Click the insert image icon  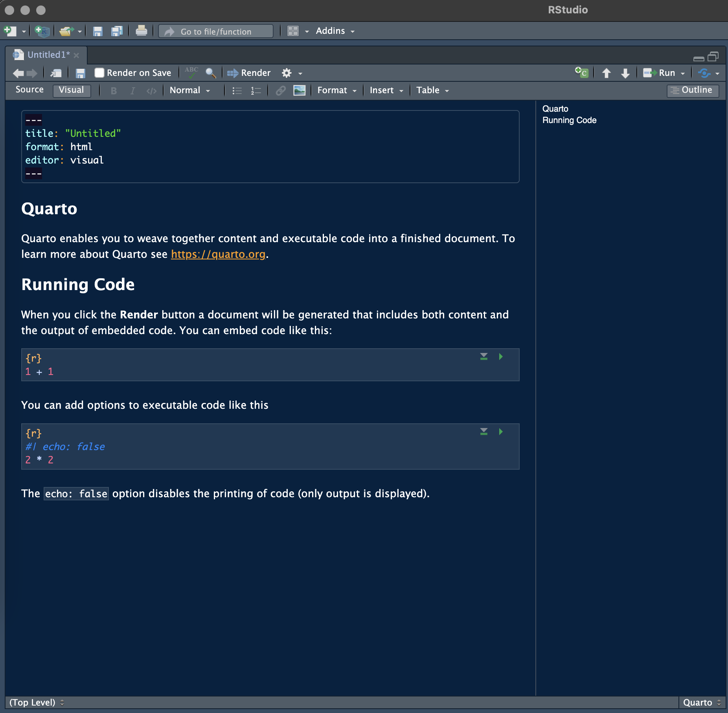click(x=299, y=90)
